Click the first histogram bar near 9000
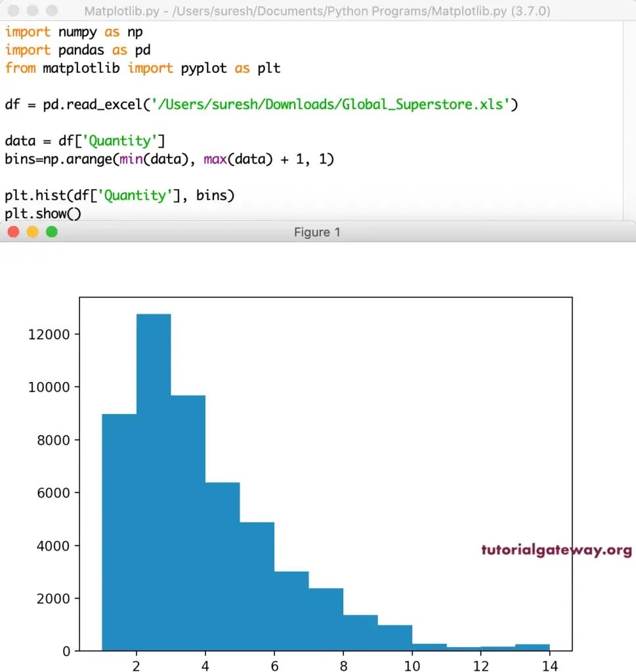The width and height of the screenshot is (636, 672). pyautogui.click(x=119, y=532)
